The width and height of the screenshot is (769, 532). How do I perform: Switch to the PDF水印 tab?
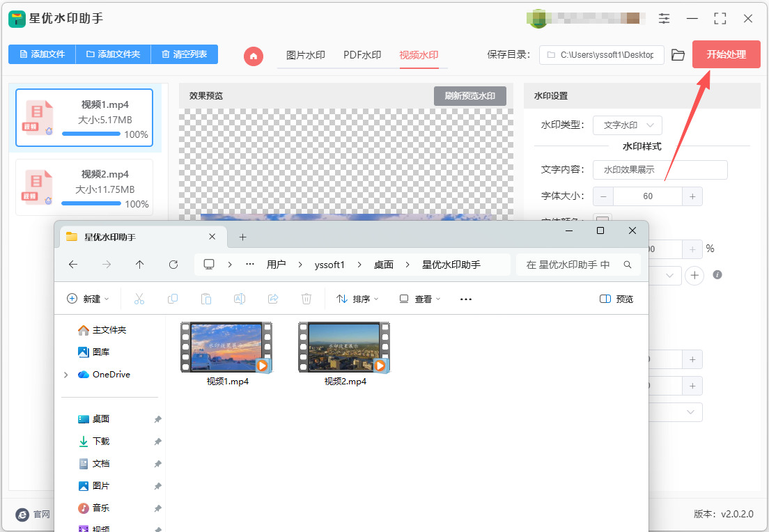pyautogui.click(x=362, y=55)
